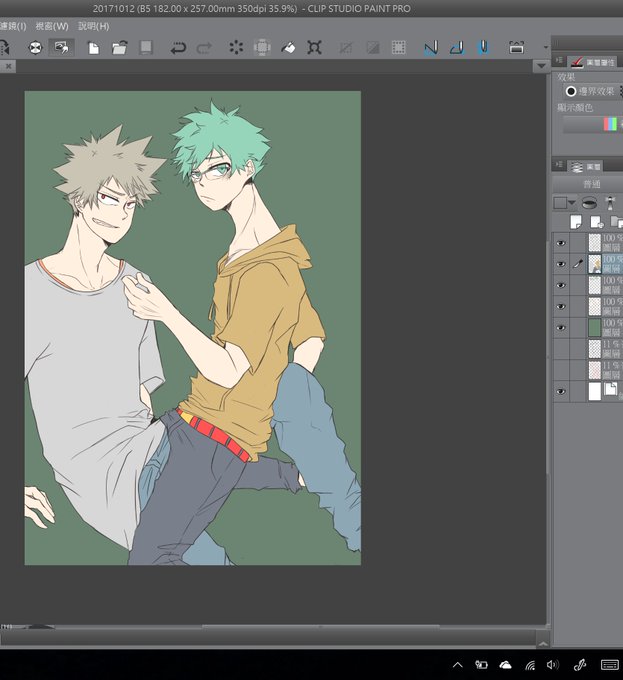Image resolution: width=623 pixels, height=680 pixels.
Task: Open Windows Ink Workspace pen icon
Action: (x=581, y=664)
